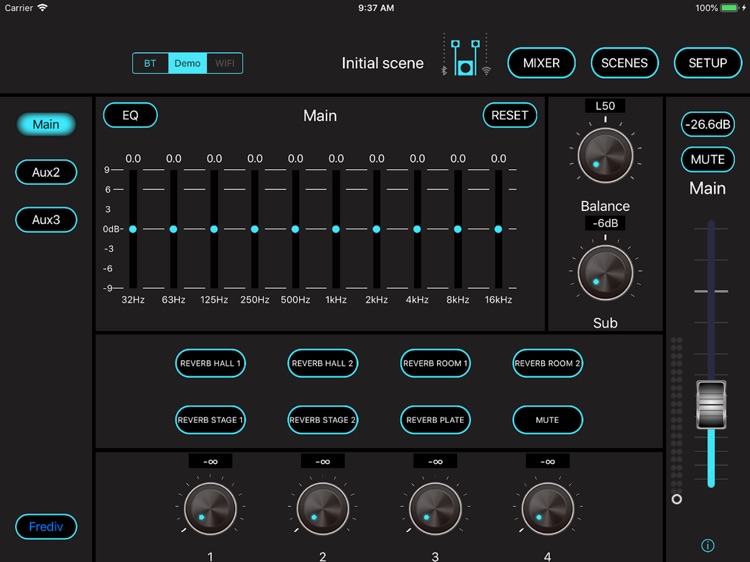The height and width of the screenshot is (562, 750).
Task: Click the 125Hz EQ slider handle
Action: [x=214, y=229]
